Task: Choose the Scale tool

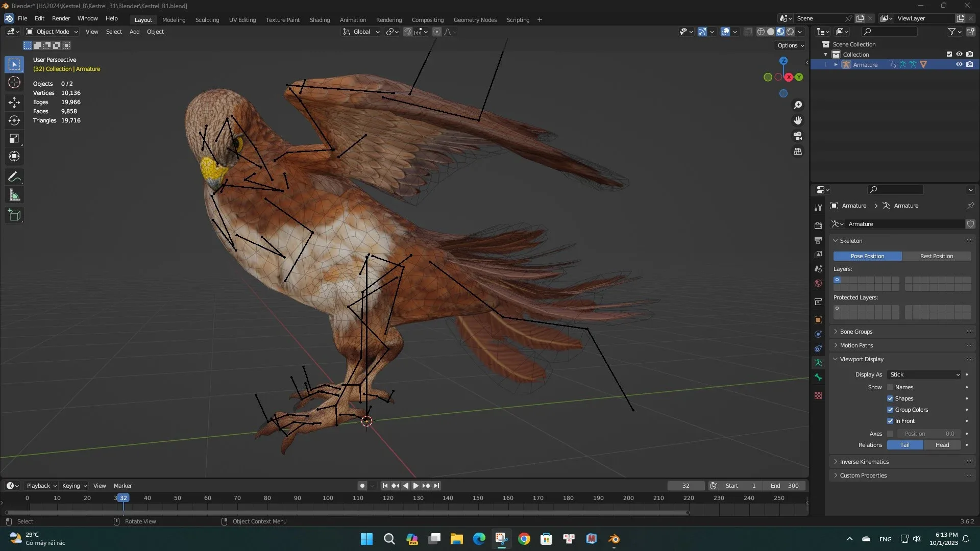Action: click(x=14, y=139)
